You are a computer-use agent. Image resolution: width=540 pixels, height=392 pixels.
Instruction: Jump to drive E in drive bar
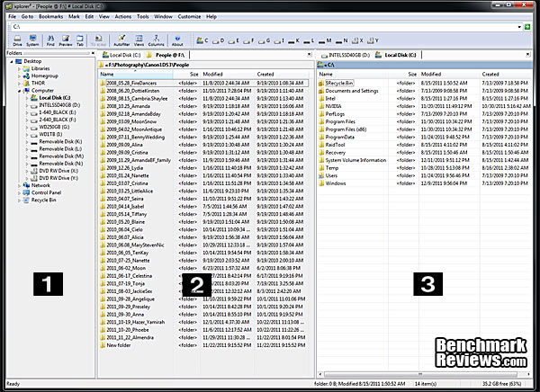click(234, 40)
